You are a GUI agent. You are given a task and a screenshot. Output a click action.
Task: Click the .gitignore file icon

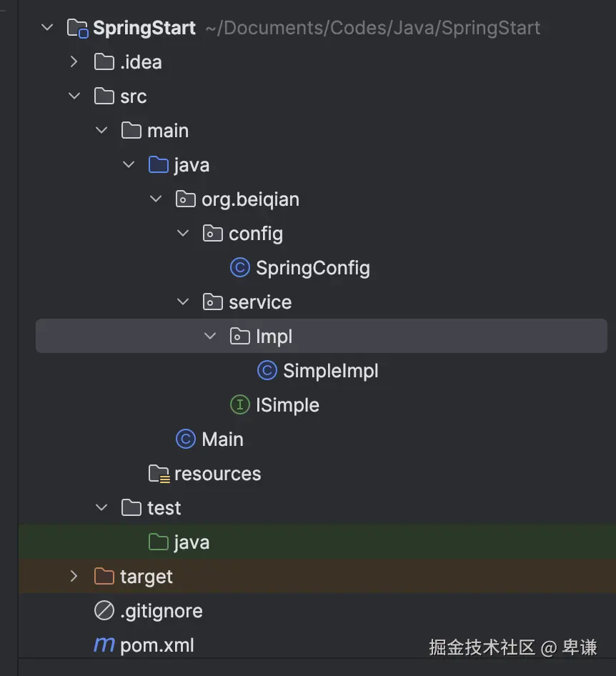pos(104,611)
